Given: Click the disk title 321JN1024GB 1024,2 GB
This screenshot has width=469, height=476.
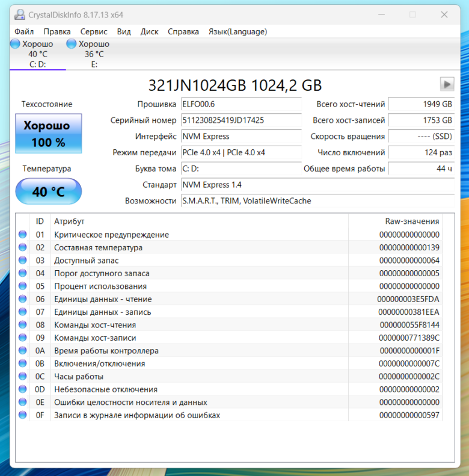Looking at the screenshot, I should (x=235, y=85).
